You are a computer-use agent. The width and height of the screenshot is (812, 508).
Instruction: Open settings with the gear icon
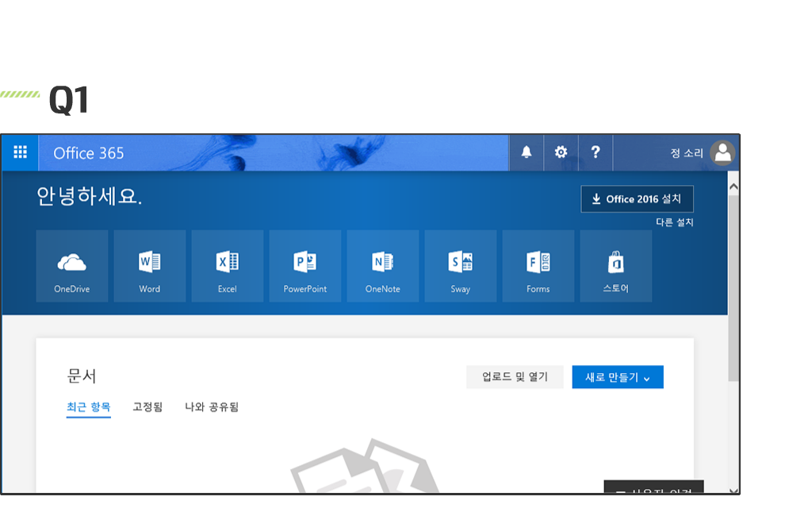tap(561, 152)
